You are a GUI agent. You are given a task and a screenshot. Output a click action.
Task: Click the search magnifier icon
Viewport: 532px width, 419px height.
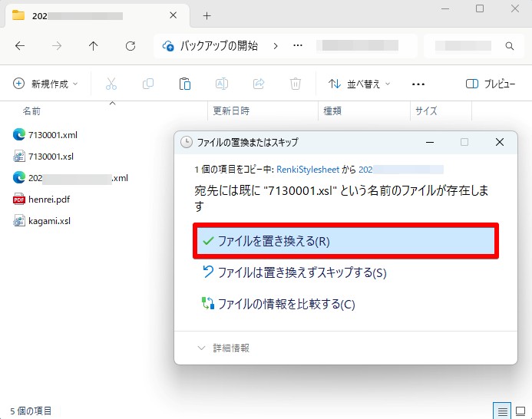click(509, 46)
